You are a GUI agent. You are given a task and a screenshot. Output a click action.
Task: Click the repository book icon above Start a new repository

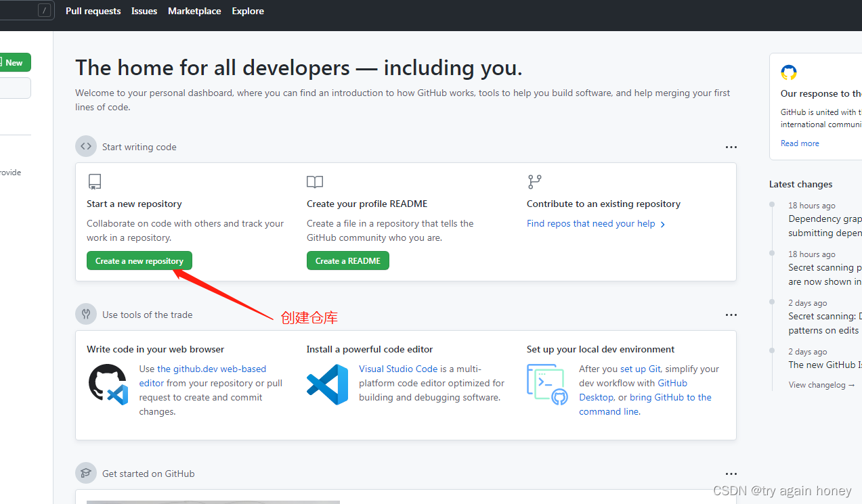pyautogui.click(x=95, y=182)
